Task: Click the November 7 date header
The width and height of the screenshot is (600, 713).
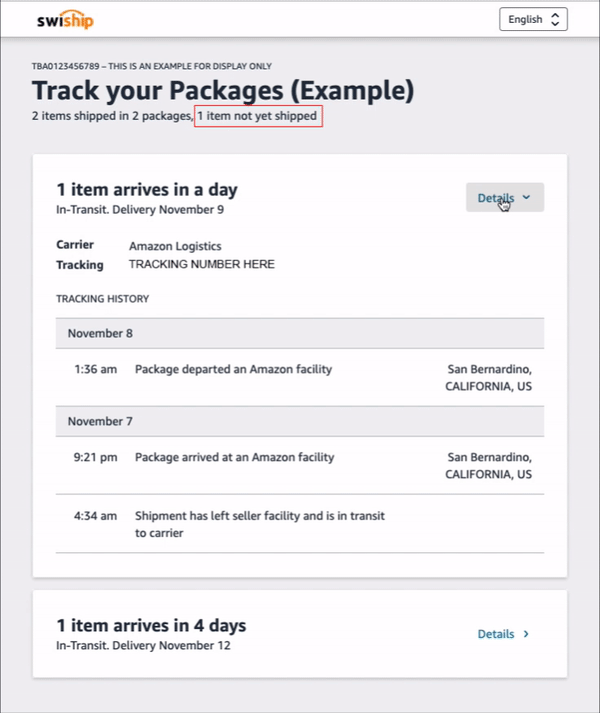Action: [x=100, y=421]
